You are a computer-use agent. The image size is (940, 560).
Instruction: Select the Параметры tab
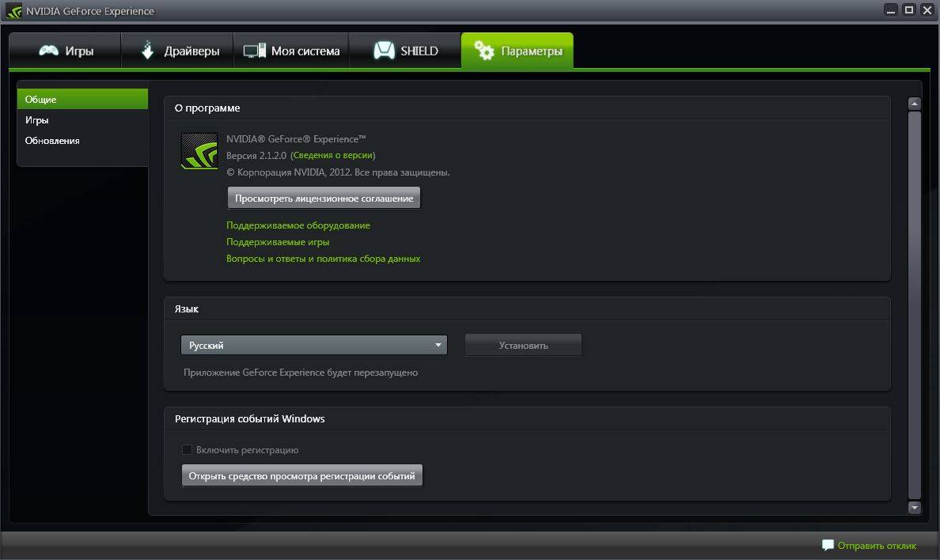(x=517, y=51)
